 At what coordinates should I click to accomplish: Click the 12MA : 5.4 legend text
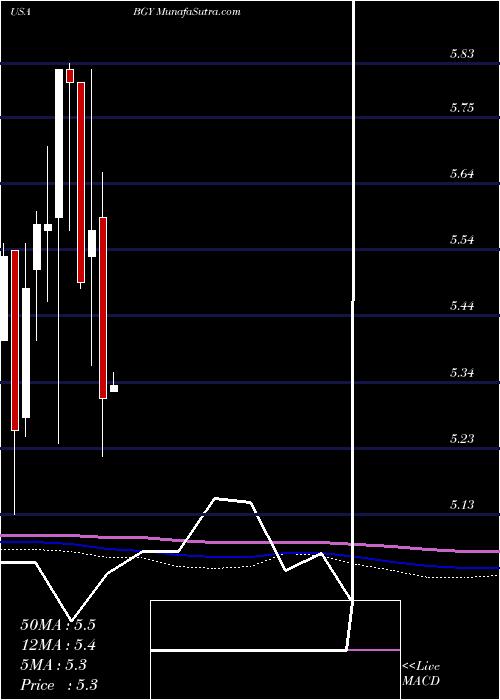58,645
